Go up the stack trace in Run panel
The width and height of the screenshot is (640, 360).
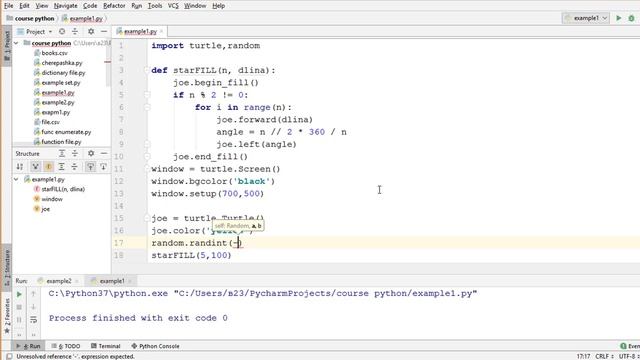click(33, 294)
